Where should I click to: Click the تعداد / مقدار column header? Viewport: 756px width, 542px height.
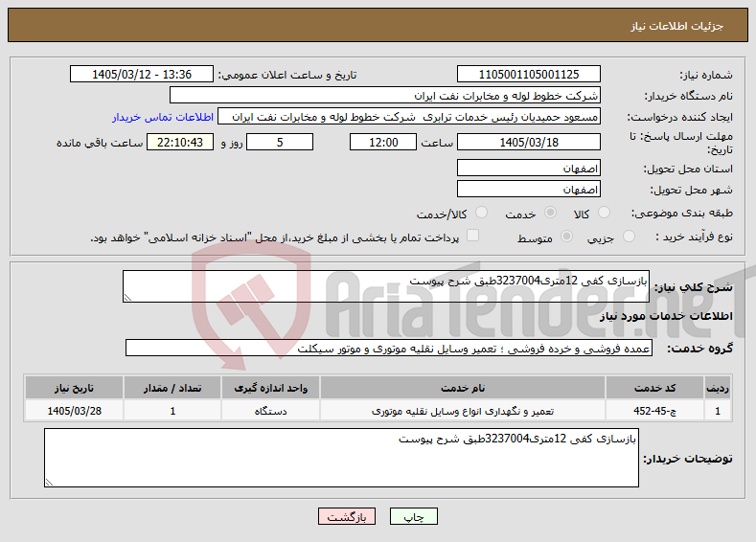pos(172,388)
